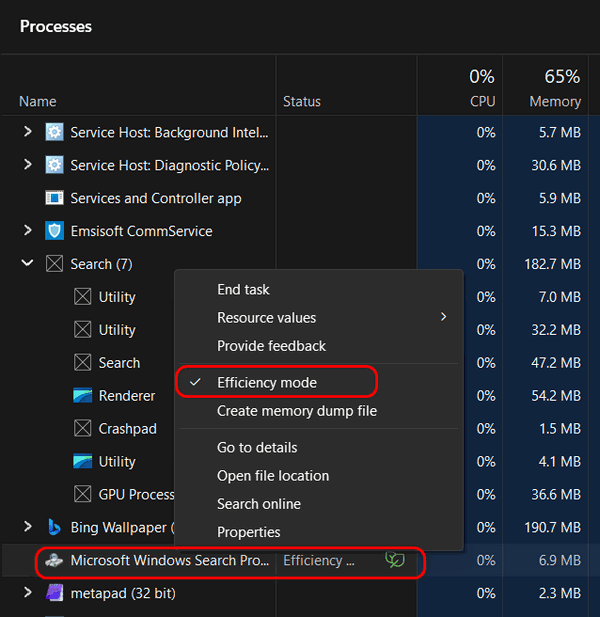Screen dimensions: 600x617
Task: Click the Processes page heading
Action: point(56,26)
